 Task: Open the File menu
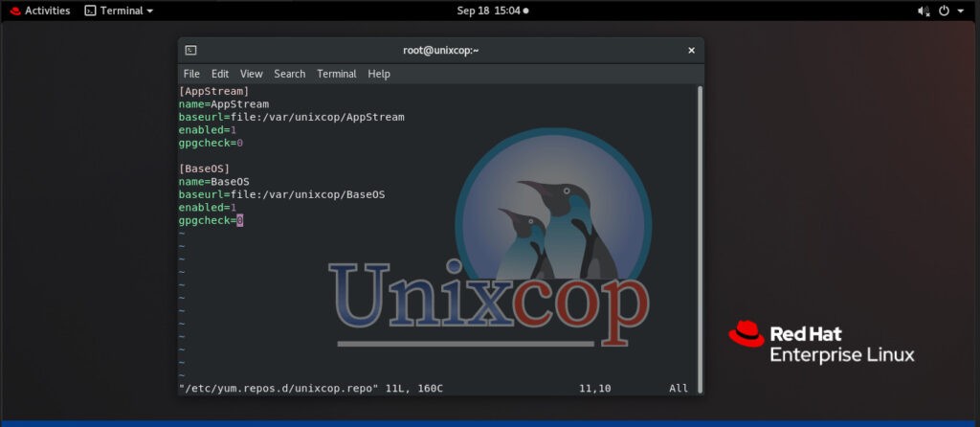(x=191, y=74)
